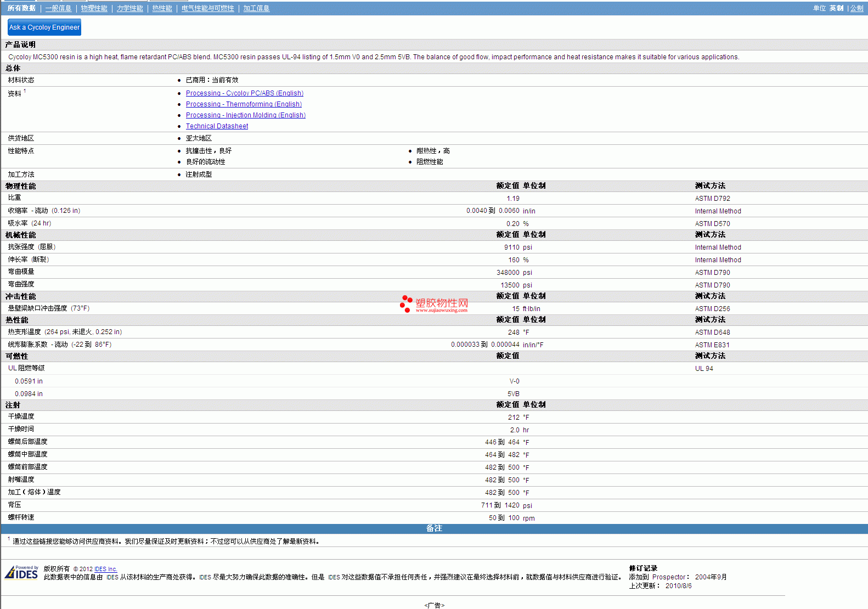Screen dimensions: 868x609
Task: Select the 所有数据 tab
Action: [x=21, y=8]
